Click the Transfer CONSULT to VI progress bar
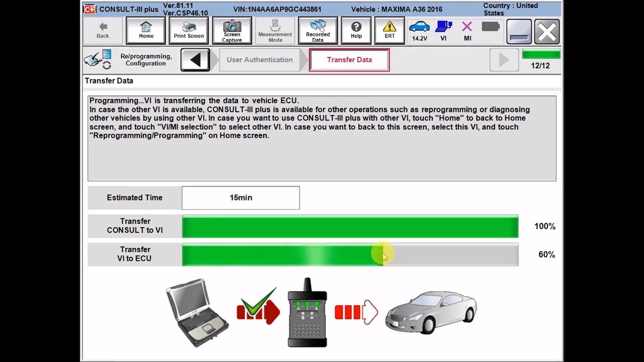Viewport: 644px width, 362px height. tap(350, 226)
